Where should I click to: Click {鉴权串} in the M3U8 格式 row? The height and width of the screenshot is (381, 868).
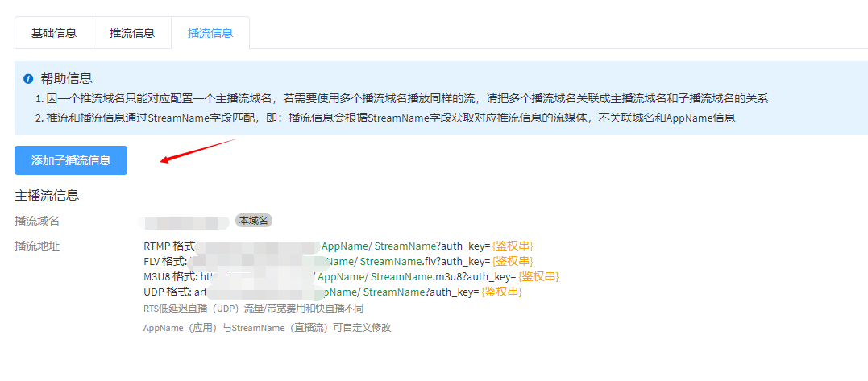click(x=538, y=276)
